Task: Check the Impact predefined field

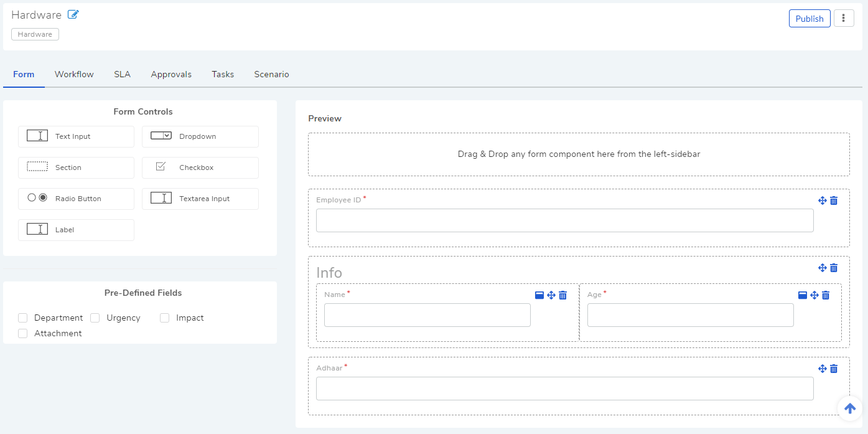Action: [165, 318]
